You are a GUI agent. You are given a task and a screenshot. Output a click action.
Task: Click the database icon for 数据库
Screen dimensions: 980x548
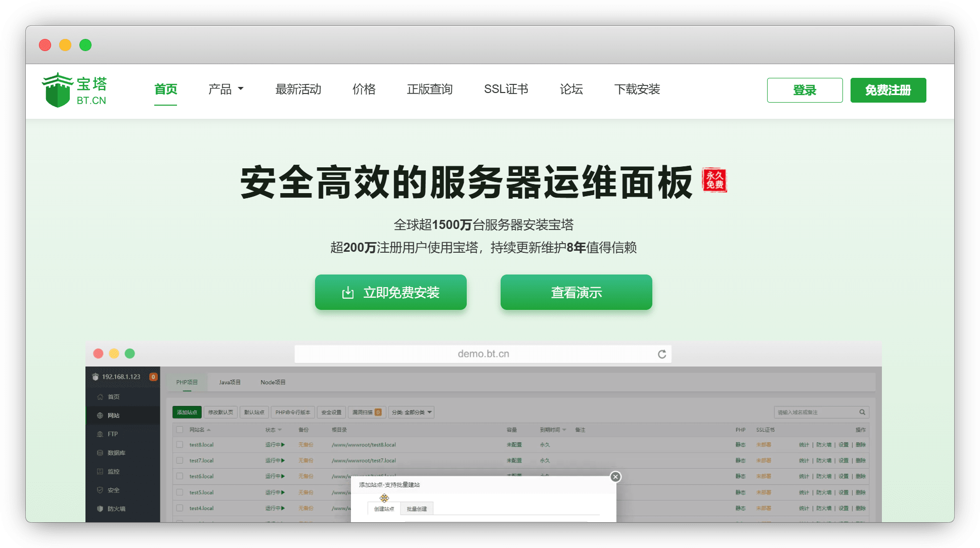coord(100,453)
